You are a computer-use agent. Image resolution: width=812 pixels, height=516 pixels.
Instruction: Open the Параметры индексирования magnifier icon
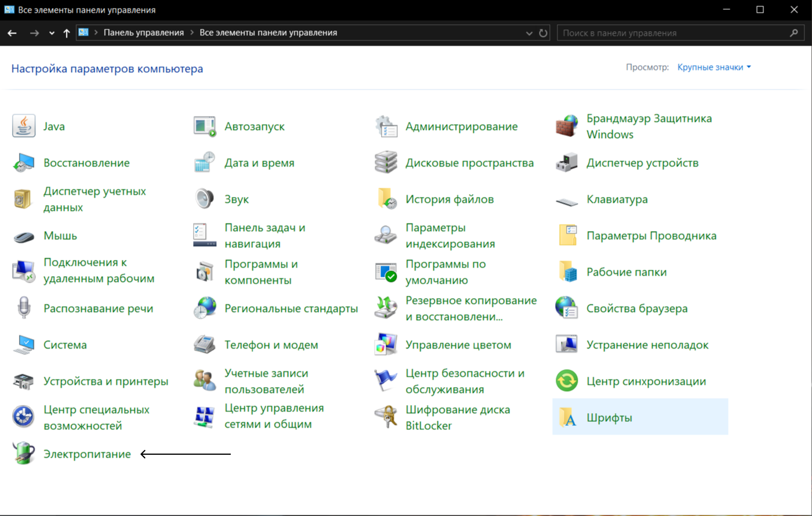386,236
